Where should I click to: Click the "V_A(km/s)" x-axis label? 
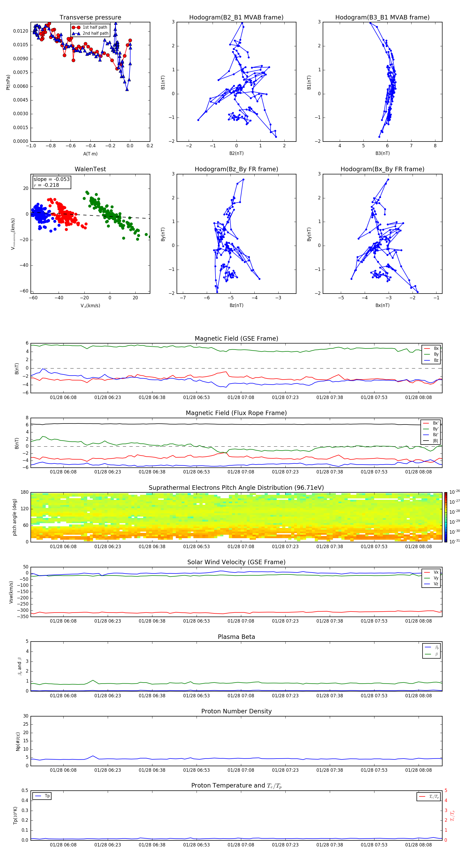click(x=90, y=306)
